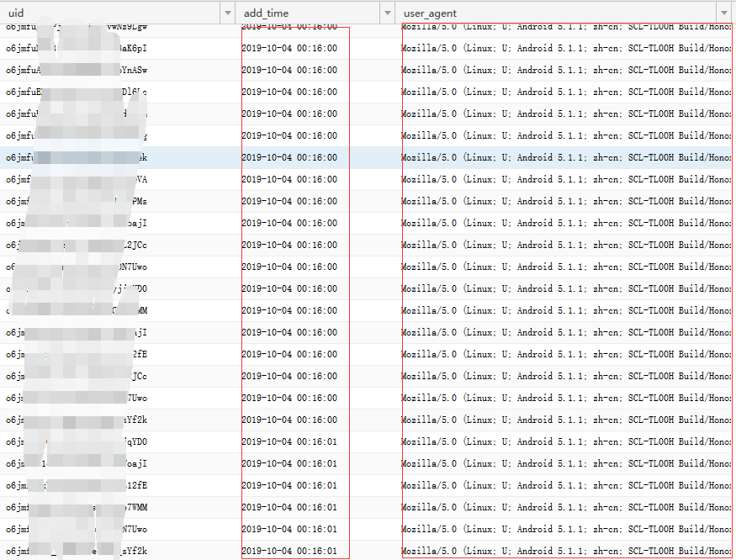736x560 pixels.
Task: Click the user_agent column header label
Action: click(430, 13)
